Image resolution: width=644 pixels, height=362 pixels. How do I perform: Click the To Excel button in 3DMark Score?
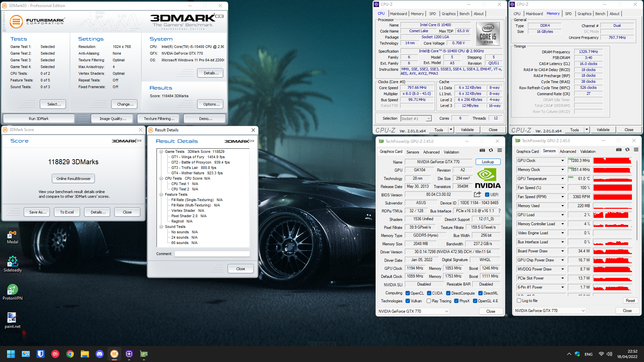[67, 212]
